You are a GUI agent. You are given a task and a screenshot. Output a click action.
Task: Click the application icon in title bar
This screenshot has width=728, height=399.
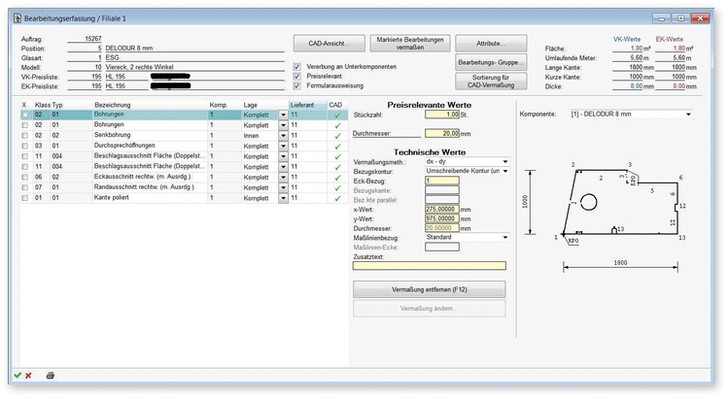[18, 18]
